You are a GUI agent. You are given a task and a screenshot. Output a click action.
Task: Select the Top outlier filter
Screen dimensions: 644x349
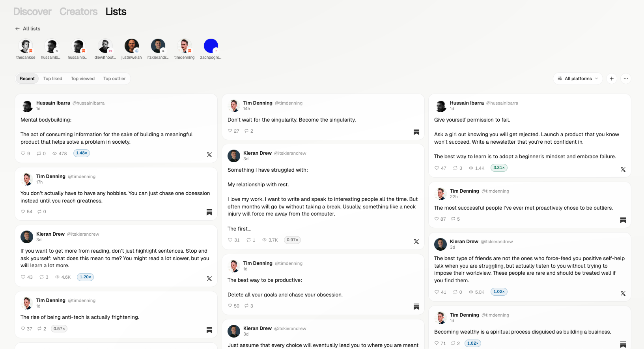[x=114, y=79]
